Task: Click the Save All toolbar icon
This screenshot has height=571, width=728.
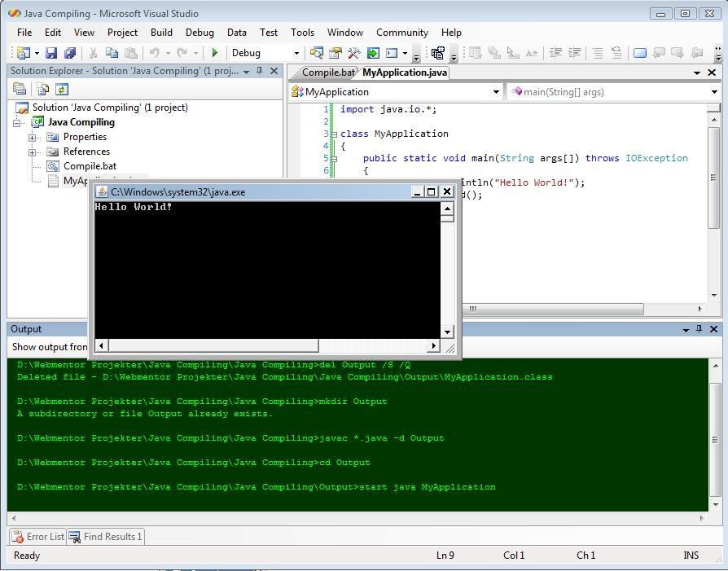Action: (69, 52)
